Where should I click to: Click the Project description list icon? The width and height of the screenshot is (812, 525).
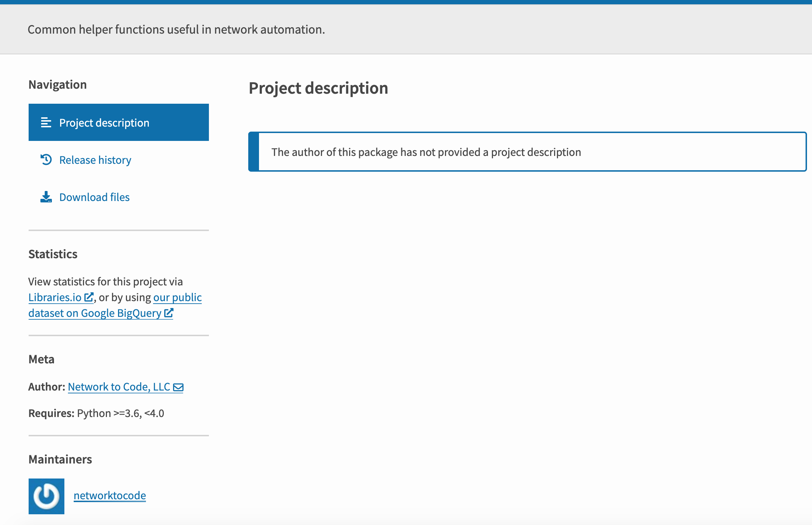point(46,123)
